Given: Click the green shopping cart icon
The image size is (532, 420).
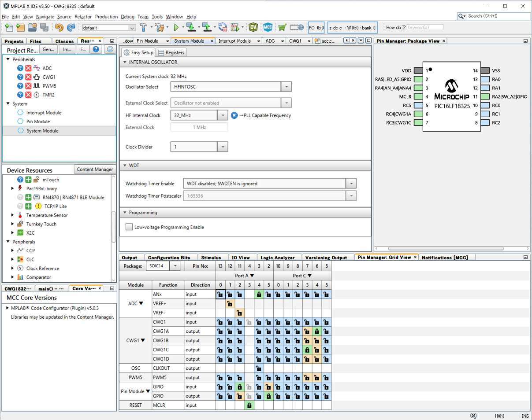Looking at the screenshot, I should pyautogui.click(x=282, y=27).
